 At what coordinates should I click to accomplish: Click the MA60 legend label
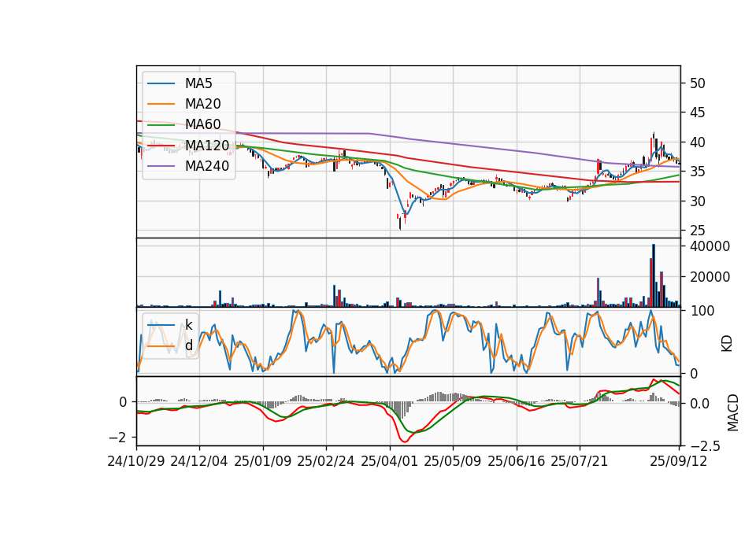pos(202,124)
